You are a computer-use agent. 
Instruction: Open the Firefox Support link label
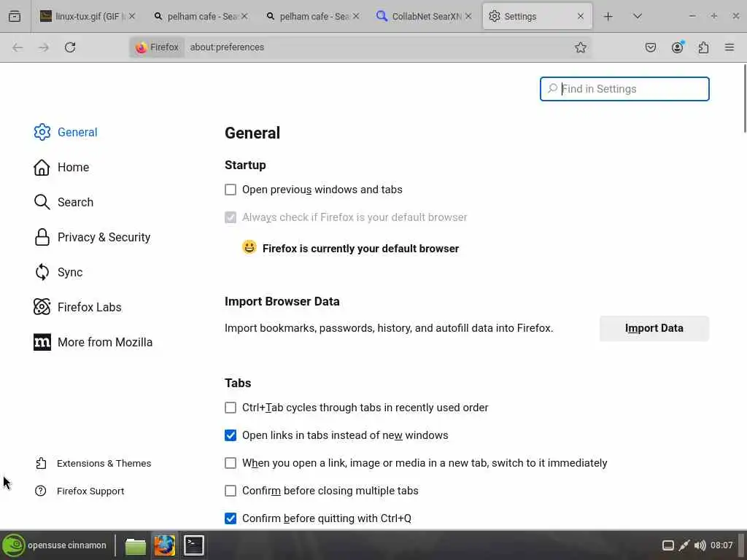(90, 491)
